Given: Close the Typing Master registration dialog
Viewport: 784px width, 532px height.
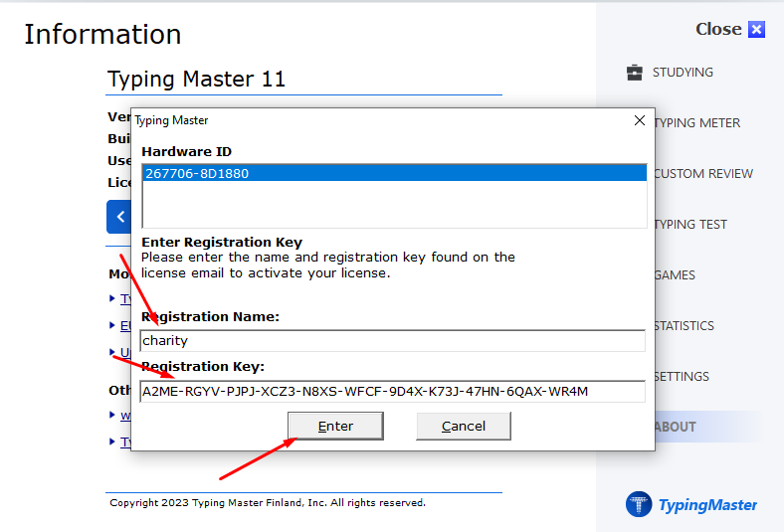Looking at the screenshot, I should 640,120.
